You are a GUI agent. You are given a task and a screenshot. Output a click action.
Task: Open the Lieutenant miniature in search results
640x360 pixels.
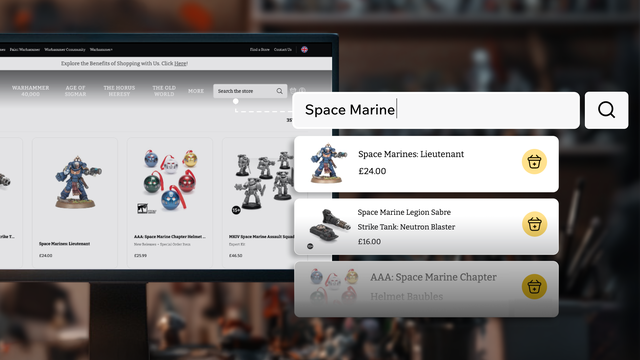pyautogui.click(x=329, y=162)
